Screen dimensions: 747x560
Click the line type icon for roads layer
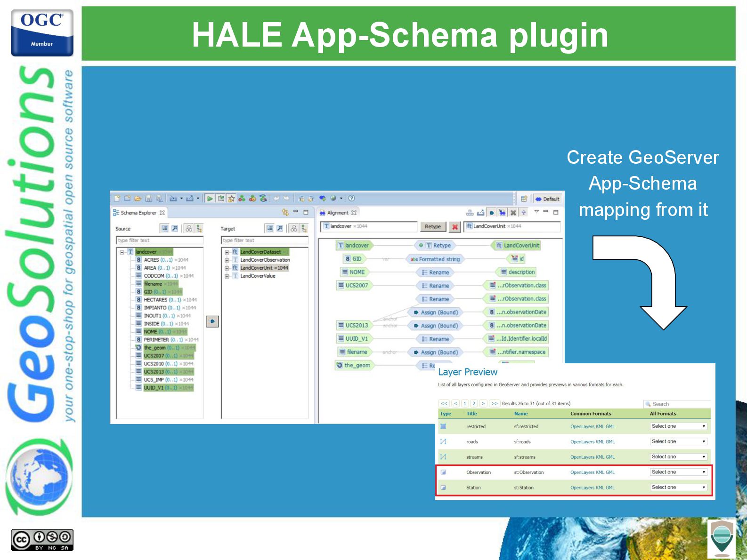443,441
